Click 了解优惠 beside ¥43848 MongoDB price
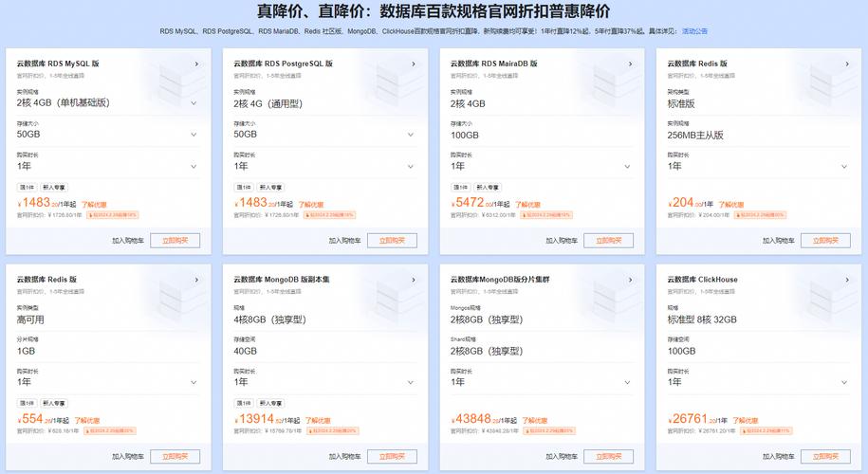The width and height of the screenshot is (868, 474). 535,420
